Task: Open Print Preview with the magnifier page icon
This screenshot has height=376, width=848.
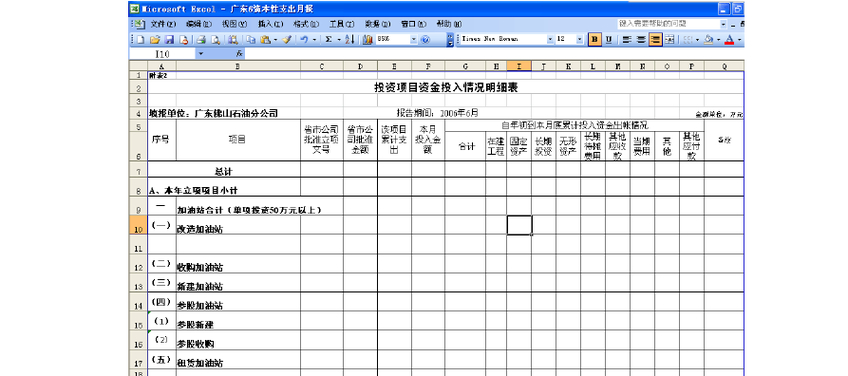Action: [215, 39]
